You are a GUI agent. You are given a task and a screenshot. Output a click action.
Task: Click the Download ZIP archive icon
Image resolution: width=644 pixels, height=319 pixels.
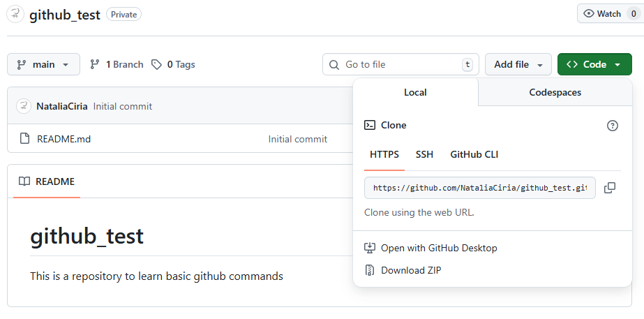(370, 270)
